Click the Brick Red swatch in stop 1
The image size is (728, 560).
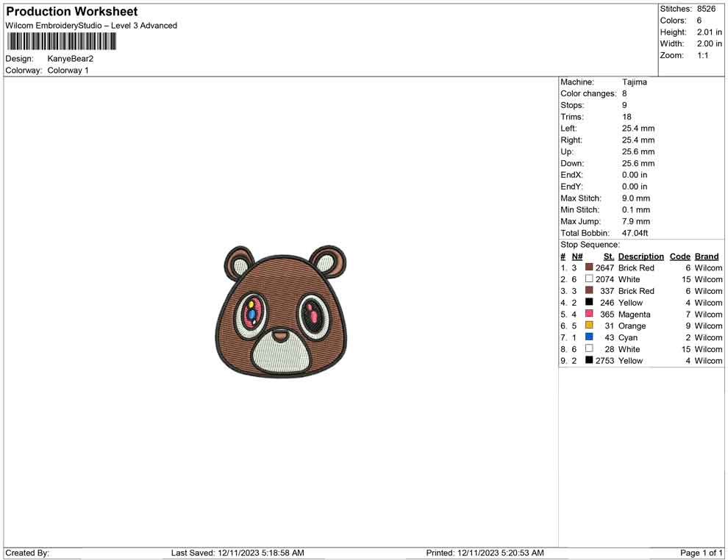[589, 268]
